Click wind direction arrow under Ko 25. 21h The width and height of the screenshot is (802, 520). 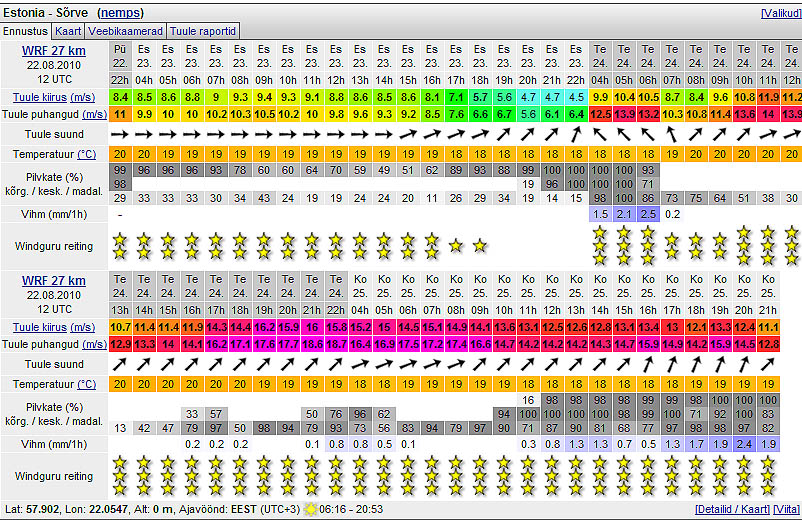point(768,365)
